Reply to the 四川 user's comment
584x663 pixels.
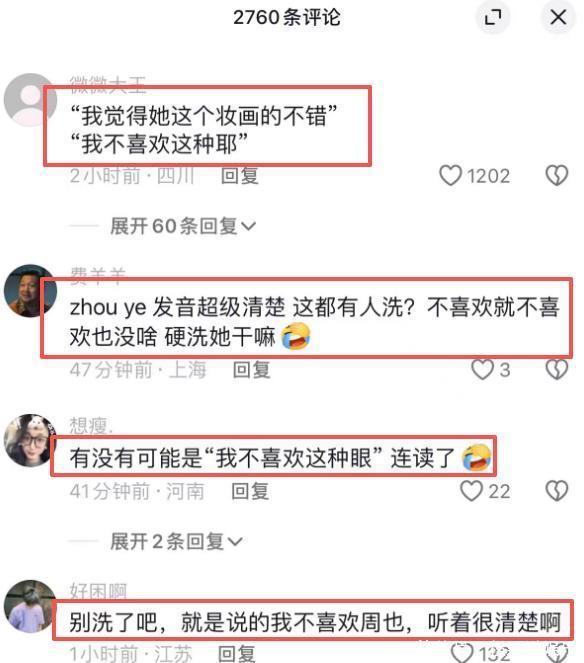click(x=240, y=175)
